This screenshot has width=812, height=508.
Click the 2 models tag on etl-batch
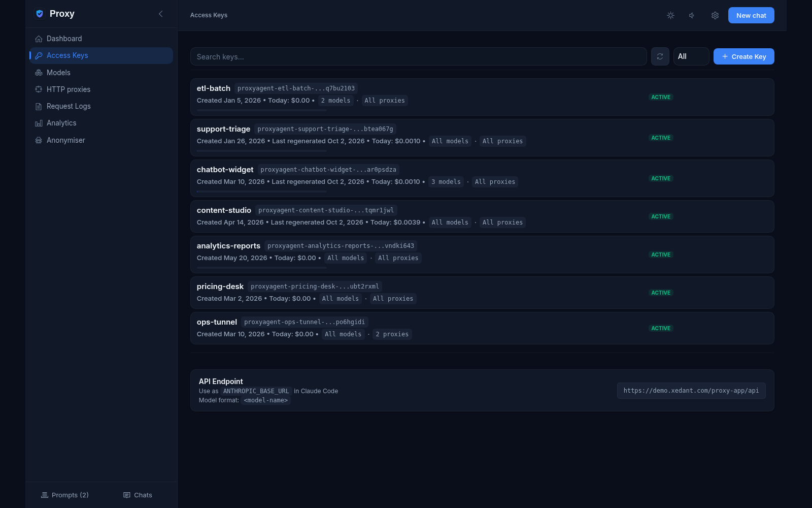click(x=335, y=101)
